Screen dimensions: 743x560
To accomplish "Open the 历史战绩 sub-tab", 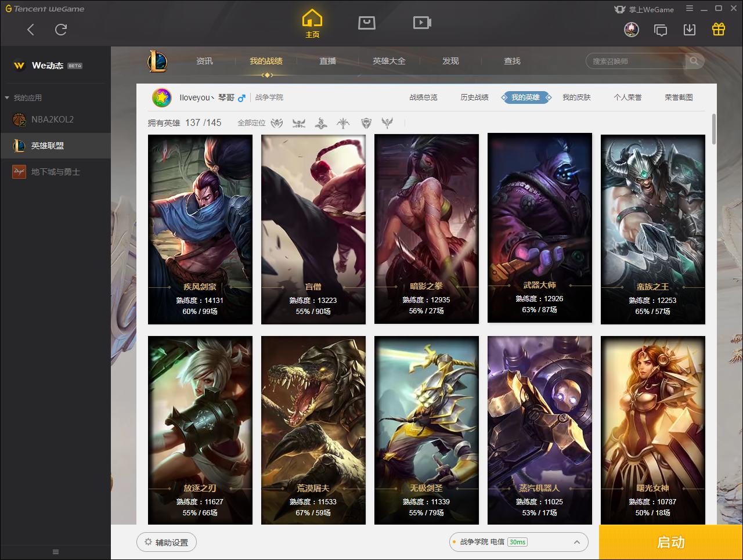I will point(475,97).
